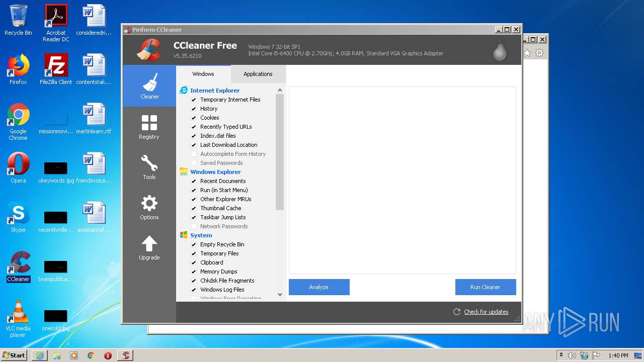
Task: Open the Cleaner section in sidebar
Action: (x=149, y=86)
